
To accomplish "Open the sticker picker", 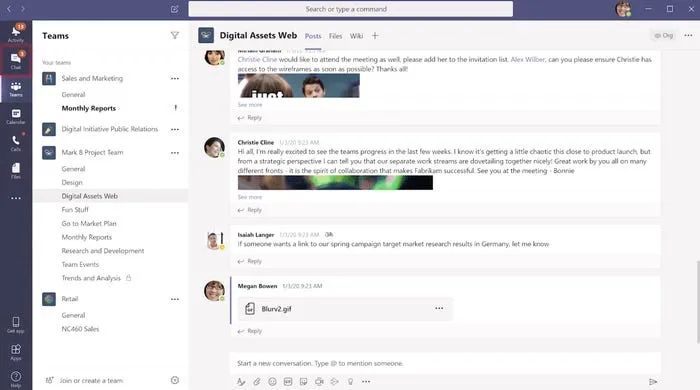I will pos(304,382).
